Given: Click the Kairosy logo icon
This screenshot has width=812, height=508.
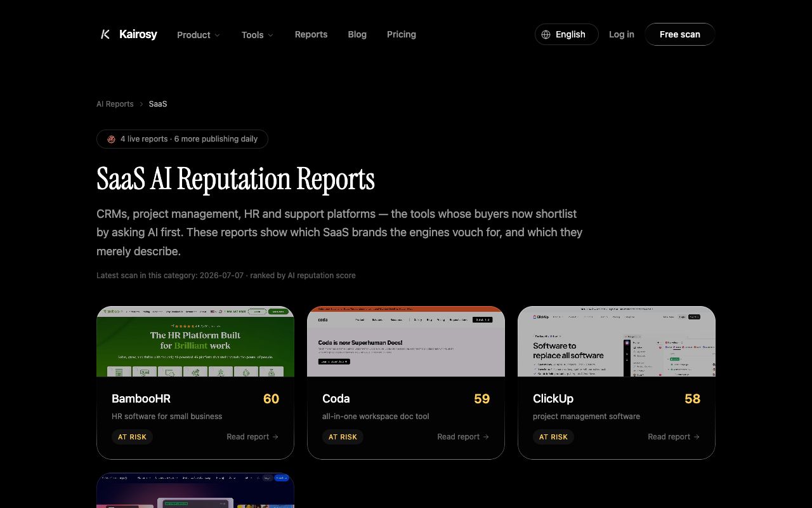Looking at the screenshot, I should tap(105, 34).
